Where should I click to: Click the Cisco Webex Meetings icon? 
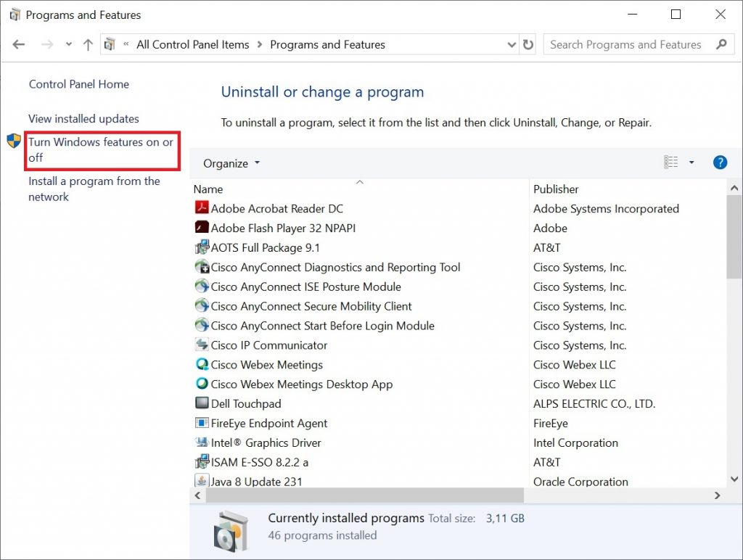(x=202, y=364)
